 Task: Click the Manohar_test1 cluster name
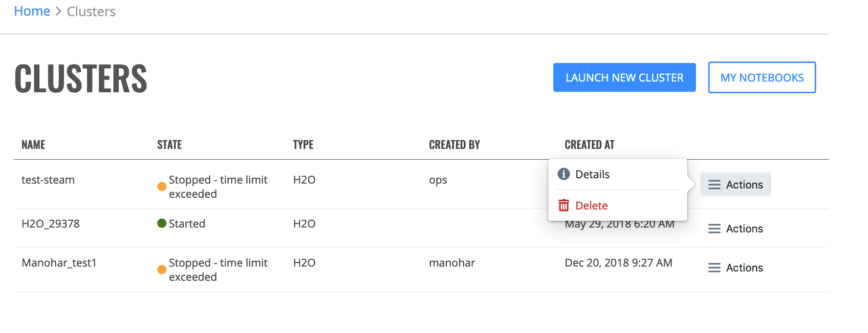pos(59,263)
